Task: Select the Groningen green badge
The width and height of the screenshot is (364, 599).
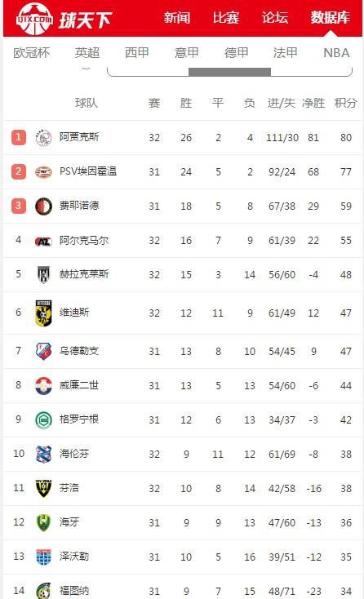Action: pos(43,419)
